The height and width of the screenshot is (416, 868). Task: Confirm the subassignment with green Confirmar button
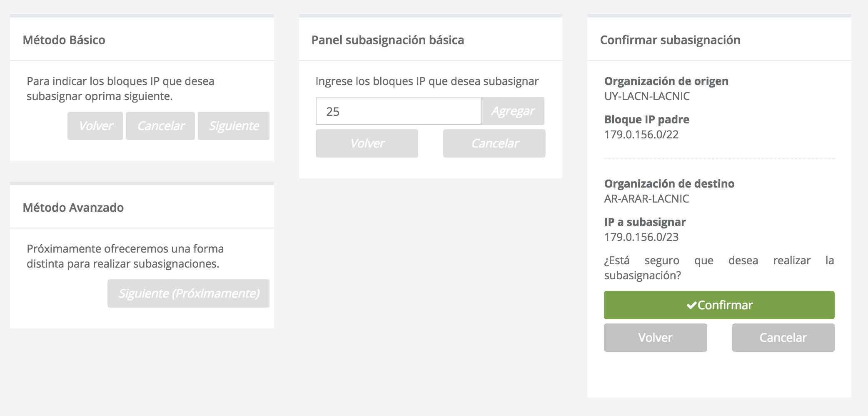click(719, 305)
